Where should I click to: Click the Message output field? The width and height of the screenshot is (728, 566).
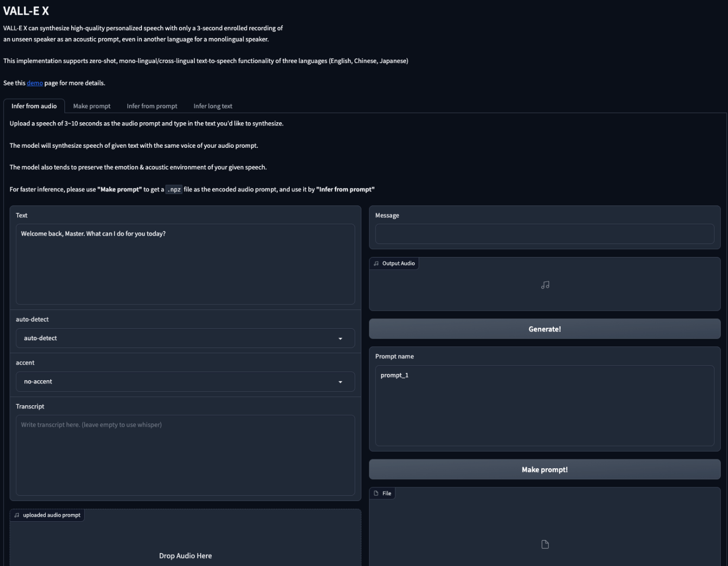(x=544, y=234)
